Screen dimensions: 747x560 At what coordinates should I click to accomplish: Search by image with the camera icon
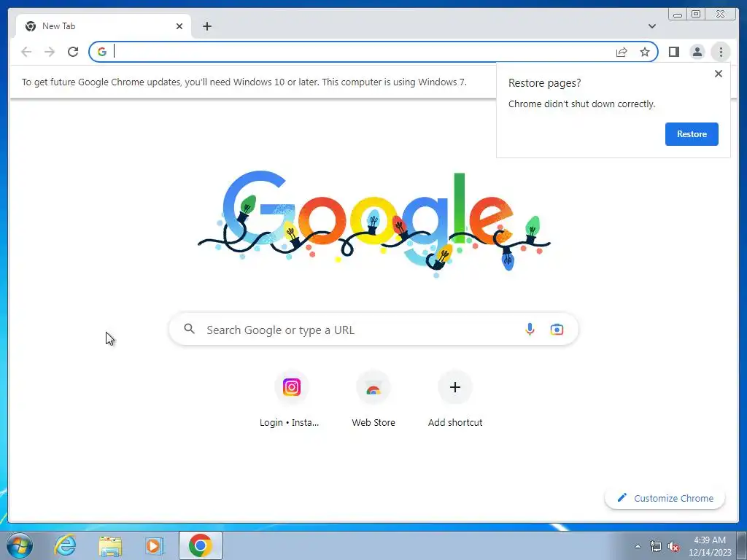[x=557, y=329]
